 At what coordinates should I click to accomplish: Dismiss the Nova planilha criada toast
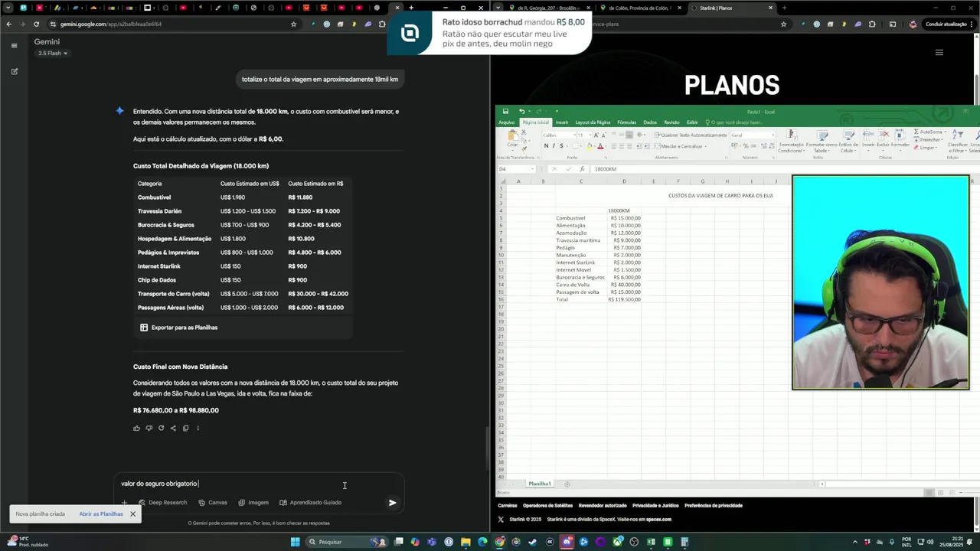(x=132, y=514)
